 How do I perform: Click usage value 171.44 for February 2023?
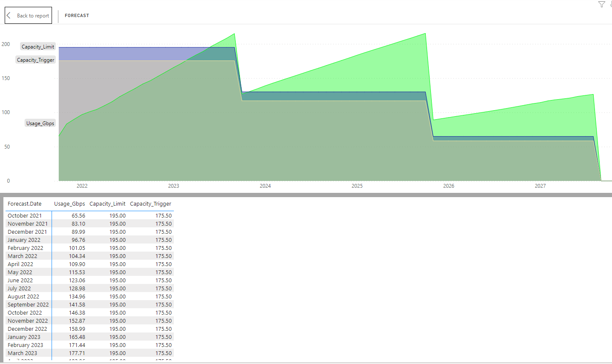[77, 345]
